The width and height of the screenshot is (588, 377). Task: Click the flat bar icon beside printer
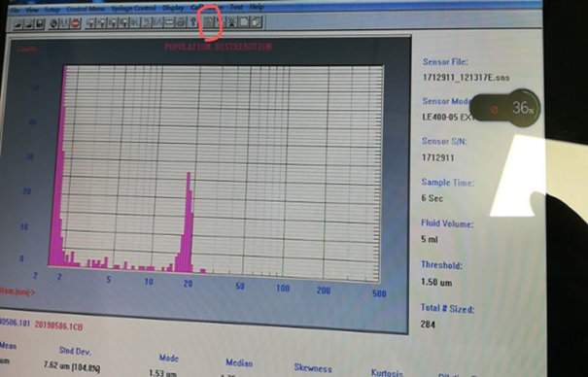point(169,23)
